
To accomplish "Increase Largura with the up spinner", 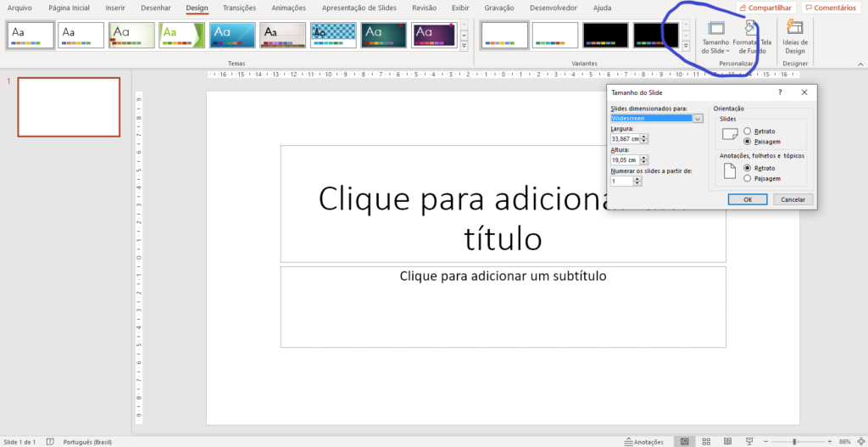I will pyautogui.click(x=644, y=137).
